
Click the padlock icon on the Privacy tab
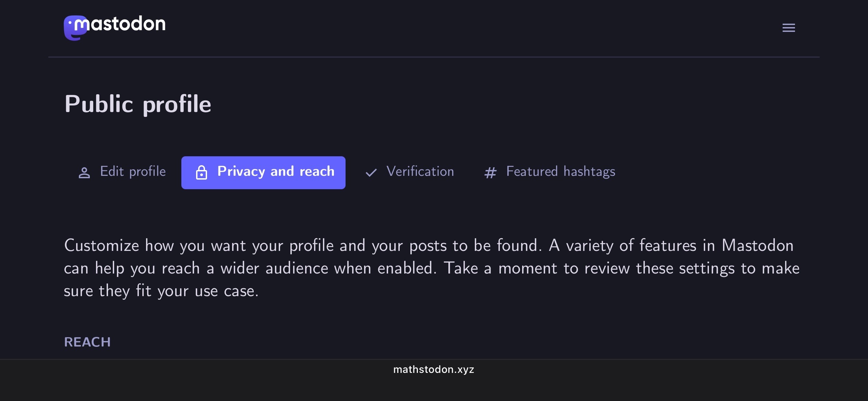pos(202,173)
